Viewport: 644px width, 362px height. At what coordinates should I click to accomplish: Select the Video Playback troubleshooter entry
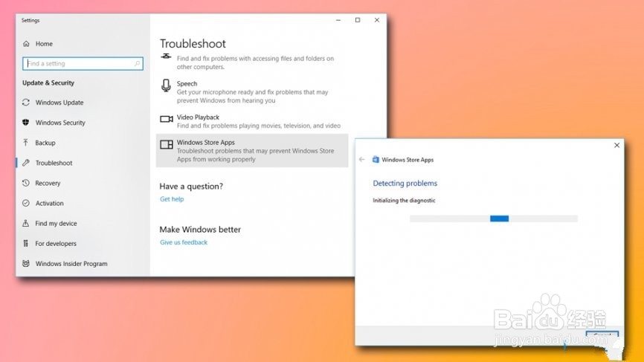(252, 121)
